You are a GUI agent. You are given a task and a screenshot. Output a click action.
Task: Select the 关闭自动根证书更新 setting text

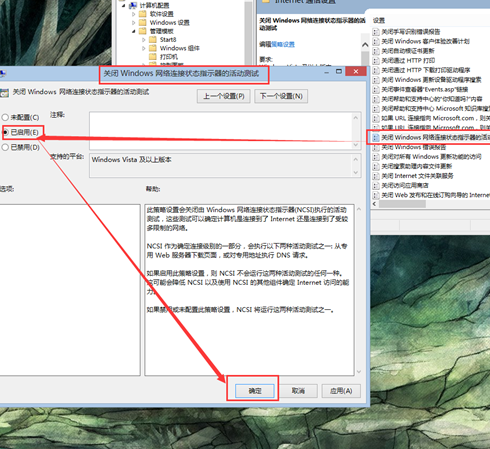coord(408,51)
